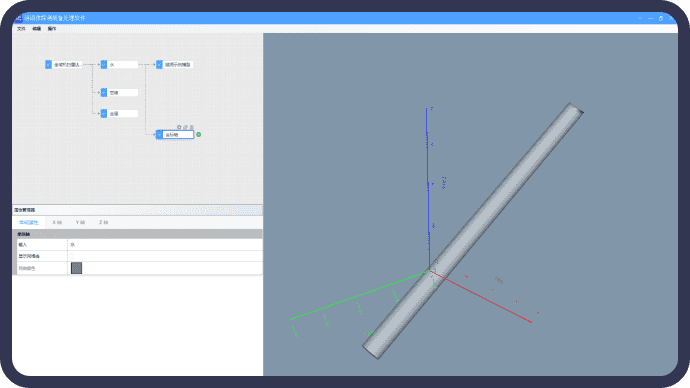This screenshot has height=388, width=690.
Task: Click the copy icon above the 坐标轴 node
Action: coord(185,127)
